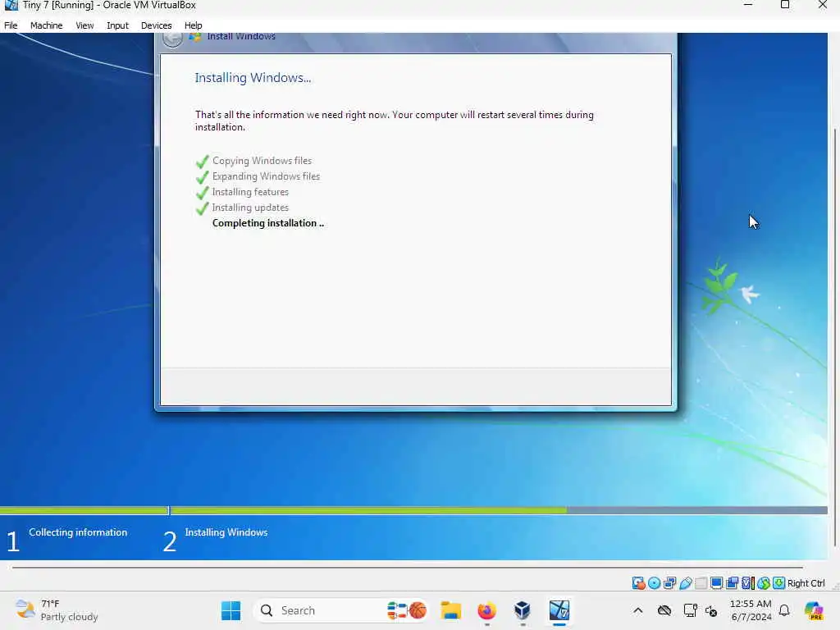Open the weather widget showing 71°F
The image size is (840, 630).
coord(57,610)
